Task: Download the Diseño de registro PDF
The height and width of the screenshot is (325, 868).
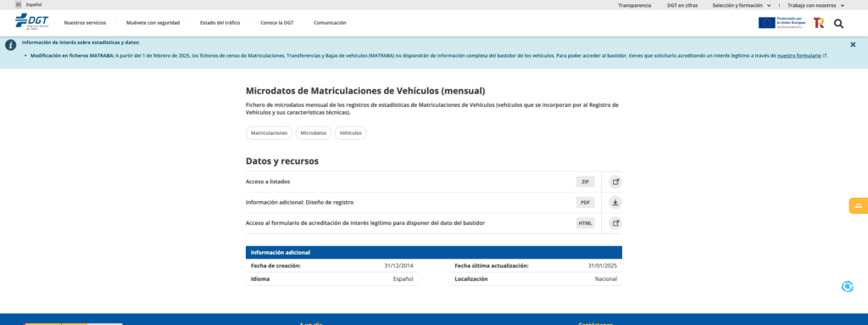Action: tap(615, 203)
